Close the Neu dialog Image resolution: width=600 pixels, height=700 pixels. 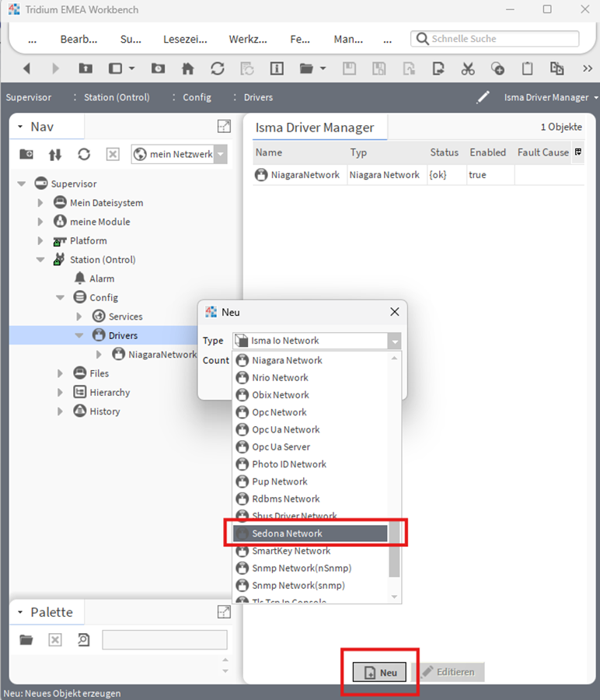click(394, 312)
